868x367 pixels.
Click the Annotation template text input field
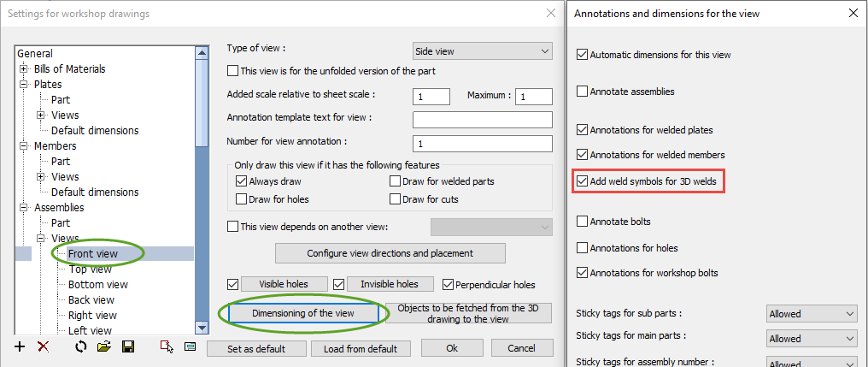[x=482, y=119]
